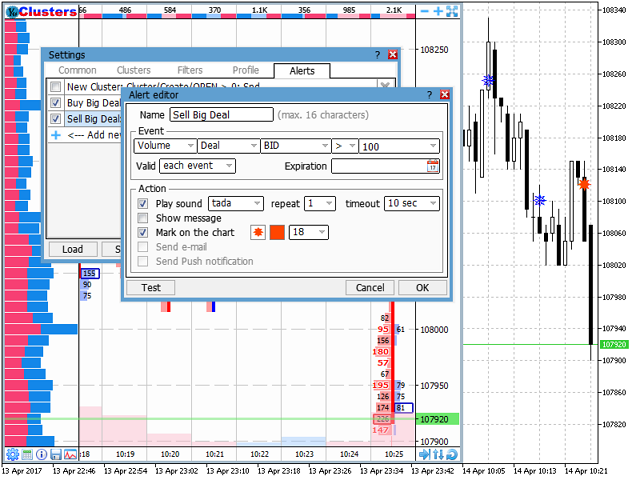Click the fullscreen expand arrows icon
The width and height of the screenshot is (640, 480).
tap(452, 11)
